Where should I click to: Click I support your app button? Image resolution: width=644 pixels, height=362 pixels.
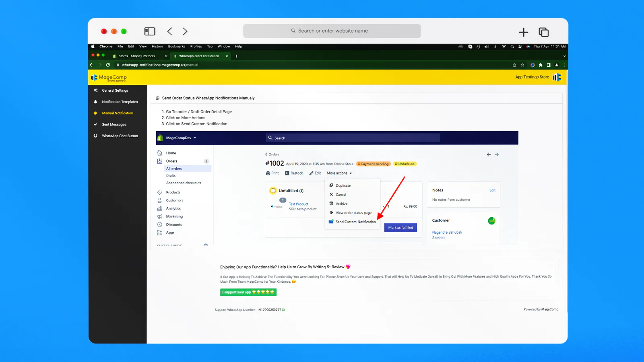[248, 292]
